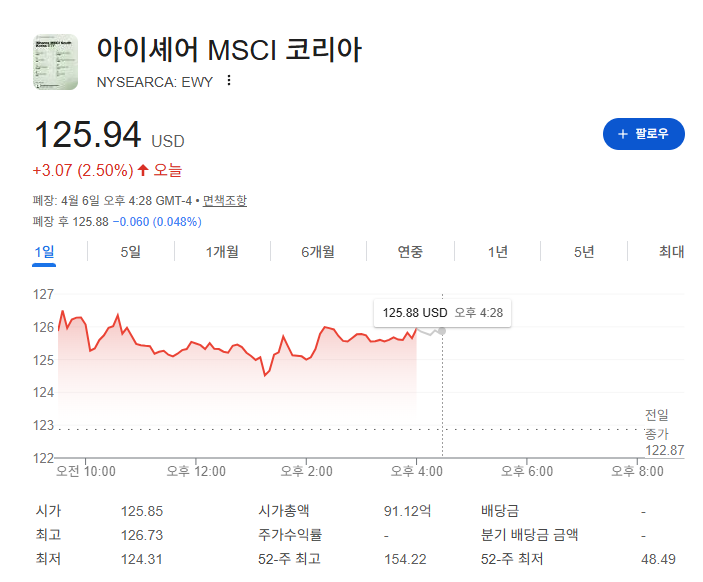Click the chart at the 오후 2:00 tick
703x582 pixels.
306,462
